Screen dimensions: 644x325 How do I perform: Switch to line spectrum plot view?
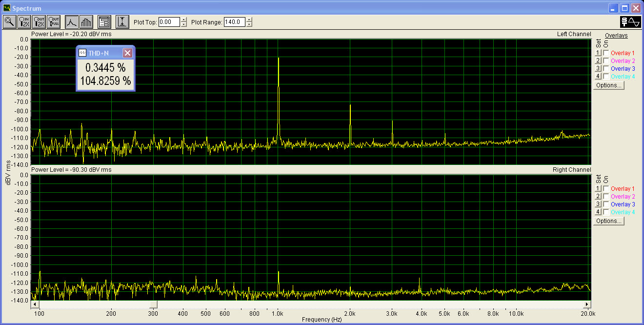point(72,22)
